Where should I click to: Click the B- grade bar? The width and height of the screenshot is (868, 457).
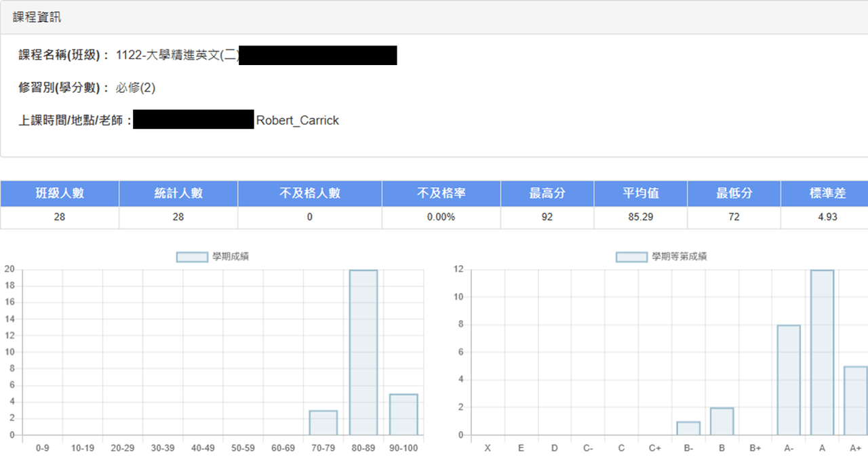[688, 429]
